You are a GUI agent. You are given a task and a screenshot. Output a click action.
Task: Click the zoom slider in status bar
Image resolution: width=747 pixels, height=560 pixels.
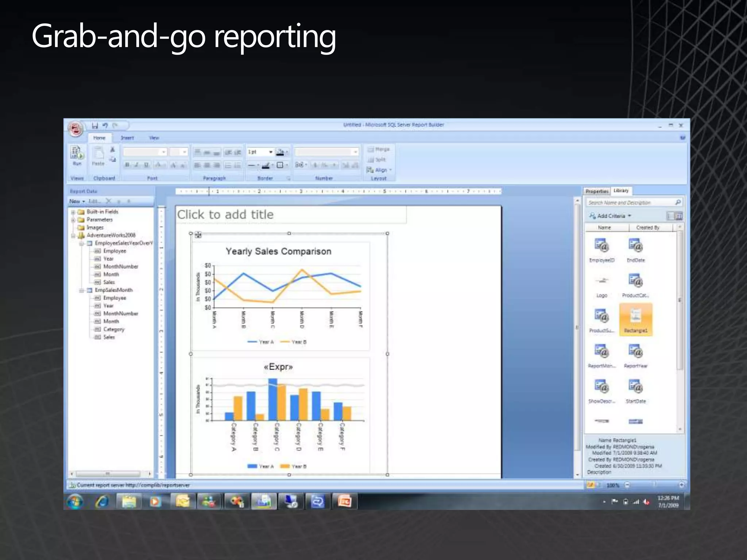click(x=654, y=485)
